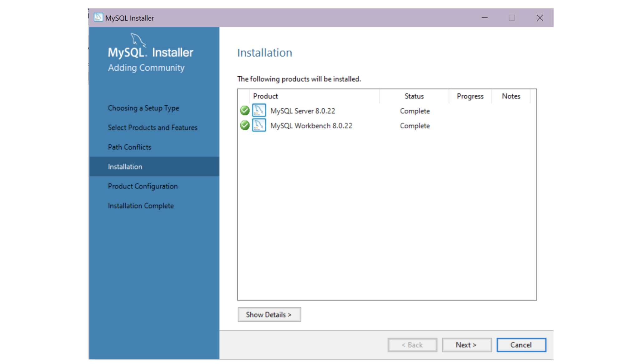The image size is (625, 364).
Task: Click the Status column header
Action: pos(414,96)
